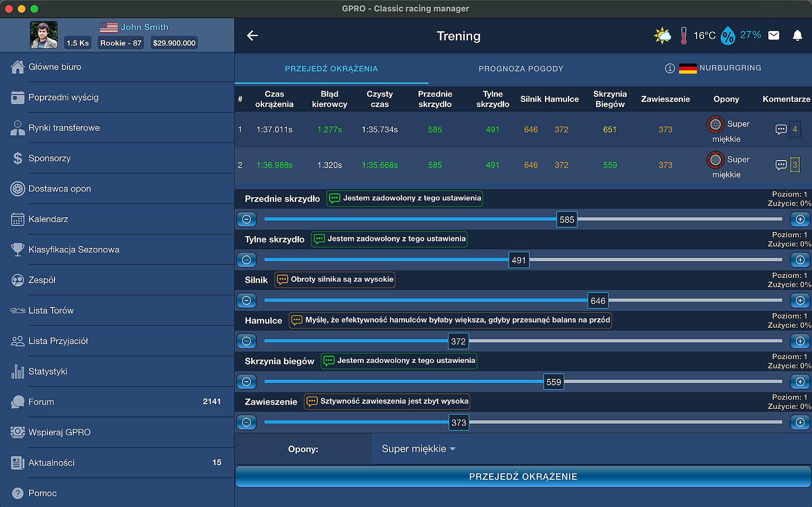Increase Hamulce value with plus button
Image resolution: width=812 pixels, height=507 pixels.
tap(800, 341)
